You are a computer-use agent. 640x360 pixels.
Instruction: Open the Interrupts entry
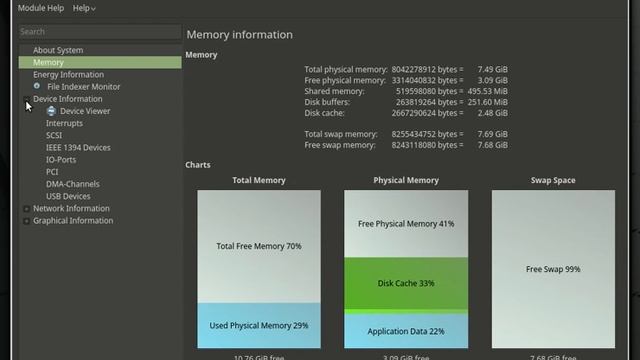(64, 123)
